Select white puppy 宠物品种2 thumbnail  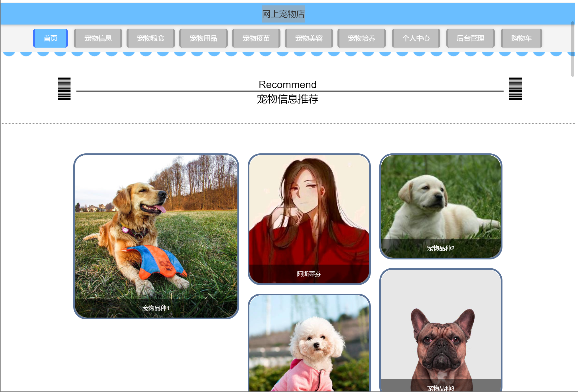pyautogui.click(x=441, y=200)
